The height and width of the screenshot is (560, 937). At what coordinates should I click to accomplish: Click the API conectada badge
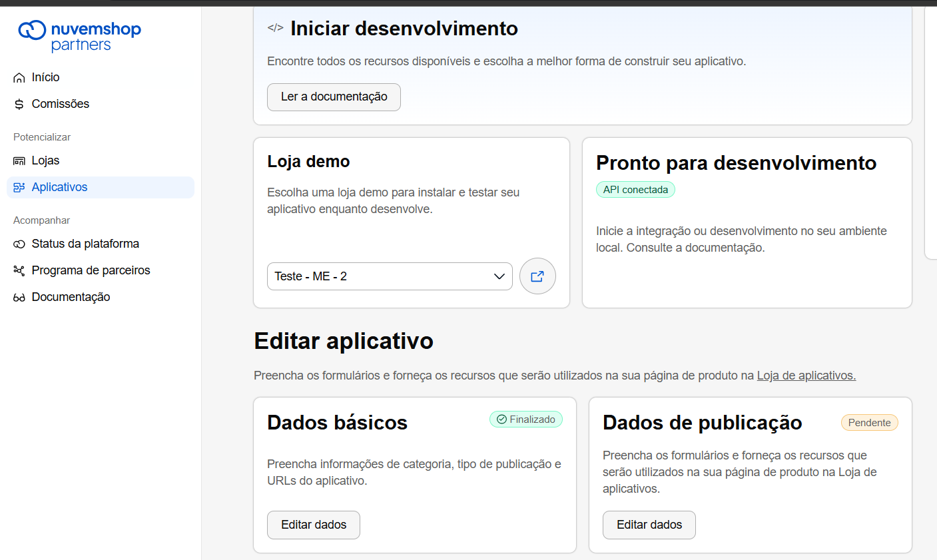click(635, 190)
